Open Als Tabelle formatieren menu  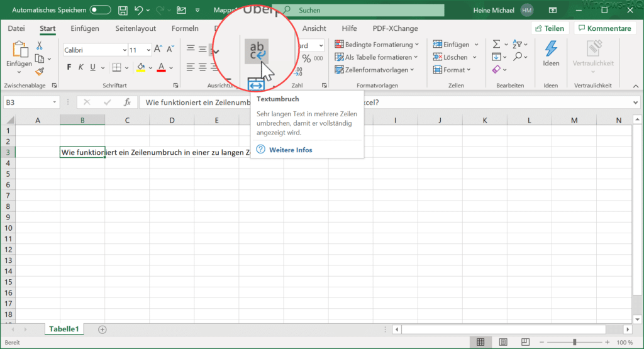point(376,57)
